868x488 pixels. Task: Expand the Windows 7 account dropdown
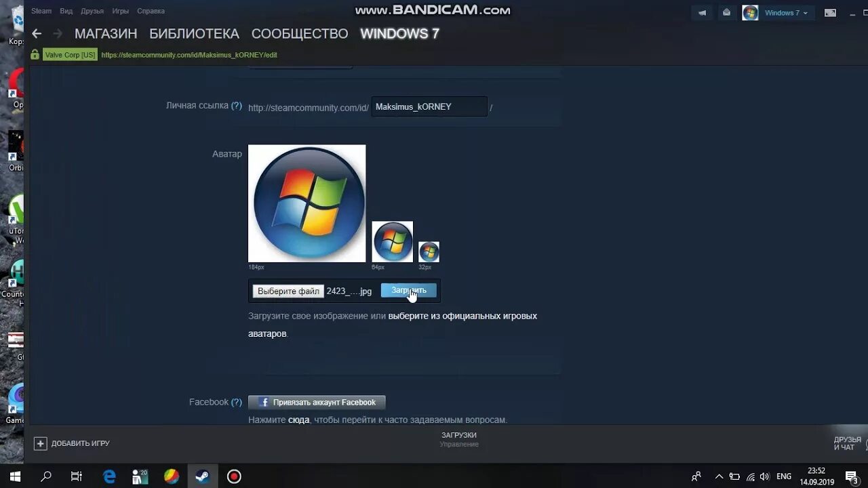click(x=786, y=13)
